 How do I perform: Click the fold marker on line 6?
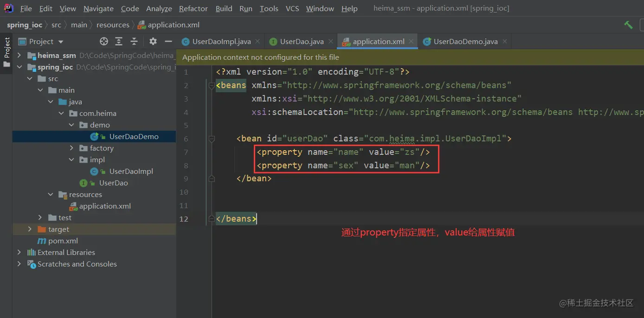pos(212,139)
